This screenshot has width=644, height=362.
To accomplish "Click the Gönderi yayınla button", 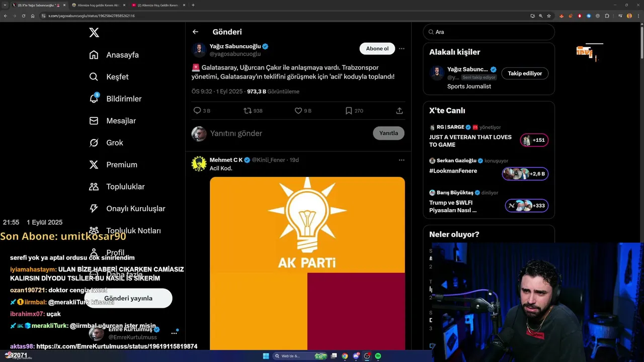I will tap(128, 298).
